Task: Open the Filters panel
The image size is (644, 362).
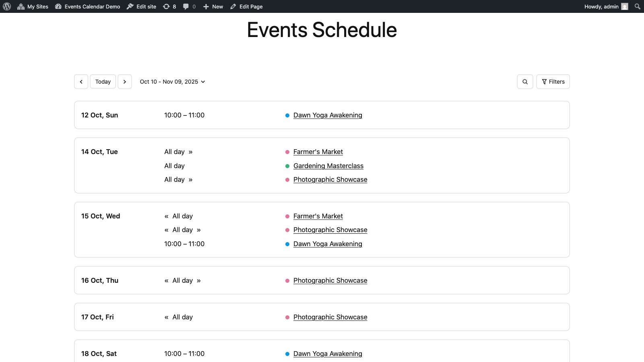Action: (553, 82)
